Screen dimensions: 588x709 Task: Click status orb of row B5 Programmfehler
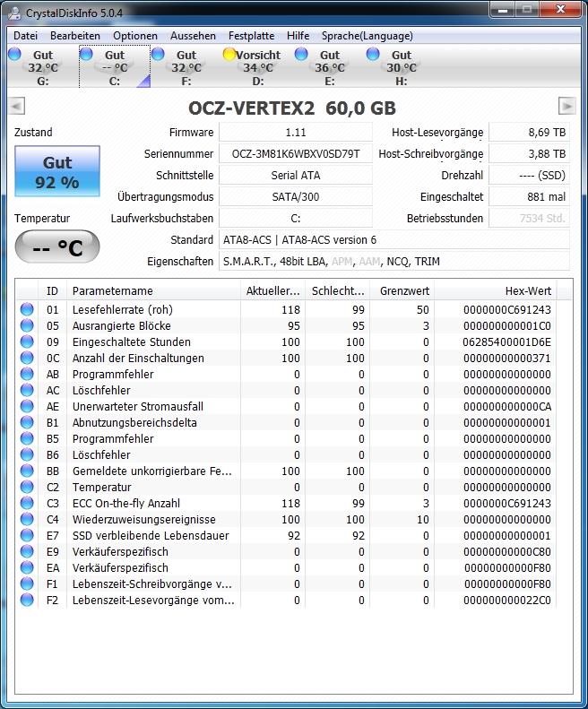coord(27,438)
